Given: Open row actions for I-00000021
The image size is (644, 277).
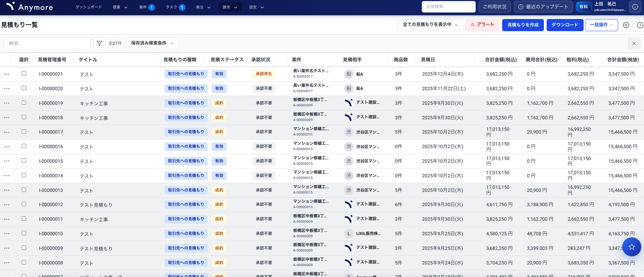Looking at the screenshot, I should tap(7, 74).
